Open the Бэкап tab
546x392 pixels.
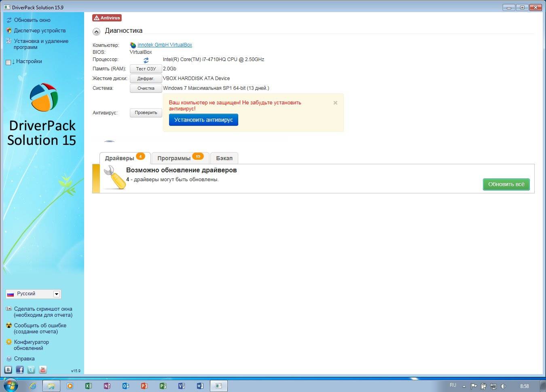[x=224, y=158]
